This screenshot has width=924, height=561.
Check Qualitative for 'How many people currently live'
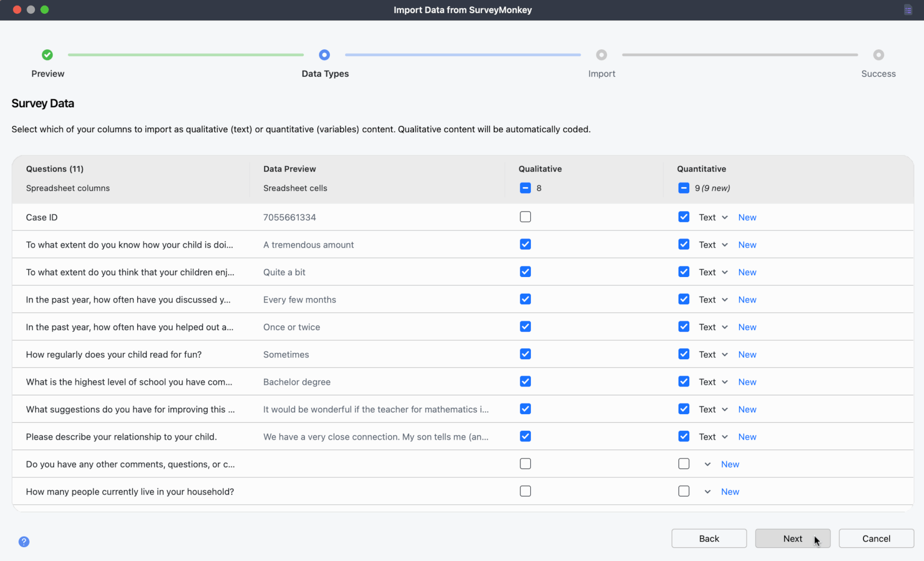525,491
